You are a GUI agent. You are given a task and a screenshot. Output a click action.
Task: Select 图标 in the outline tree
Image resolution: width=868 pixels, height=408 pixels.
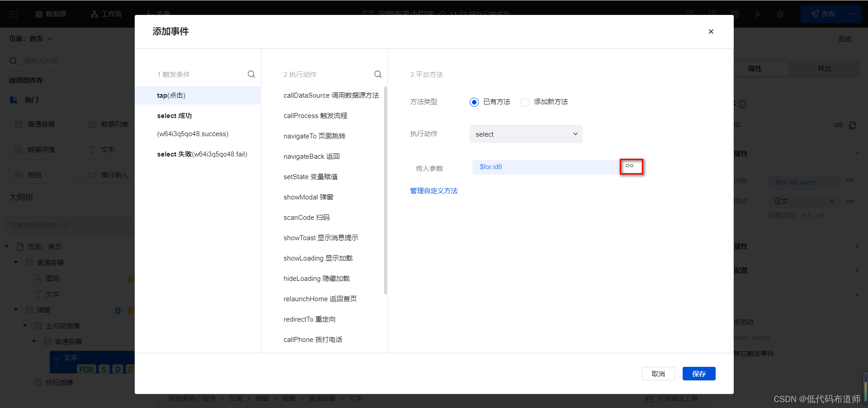(52, 278)
